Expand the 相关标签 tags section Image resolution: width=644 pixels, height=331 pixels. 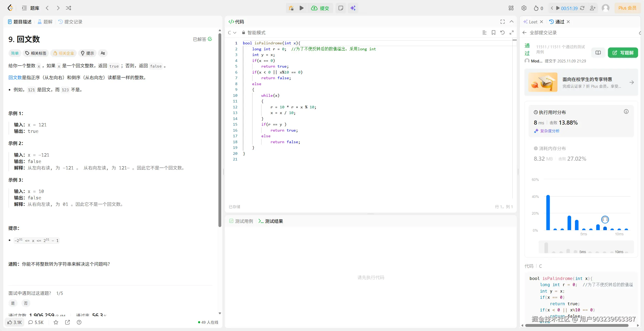pyautogui.click(x=36, y=53)
